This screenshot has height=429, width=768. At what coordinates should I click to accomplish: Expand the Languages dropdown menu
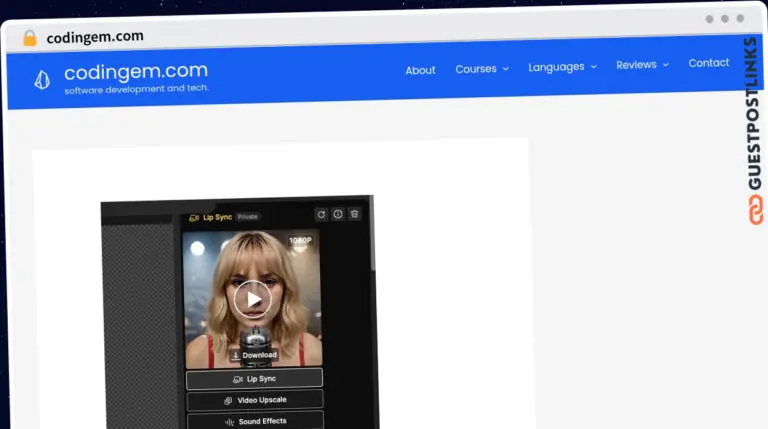coord(562,67)
